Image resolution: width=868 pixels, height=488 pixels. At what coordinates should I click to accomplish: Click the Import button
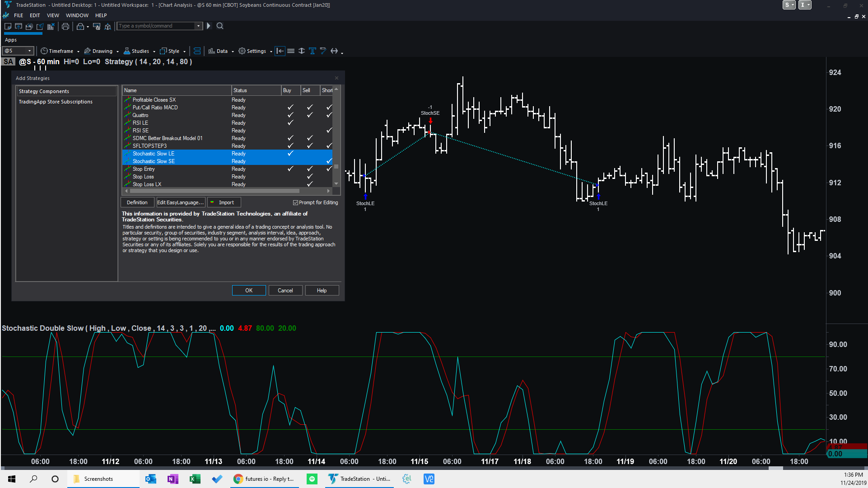pyautogui.click(x=224, y=202)
